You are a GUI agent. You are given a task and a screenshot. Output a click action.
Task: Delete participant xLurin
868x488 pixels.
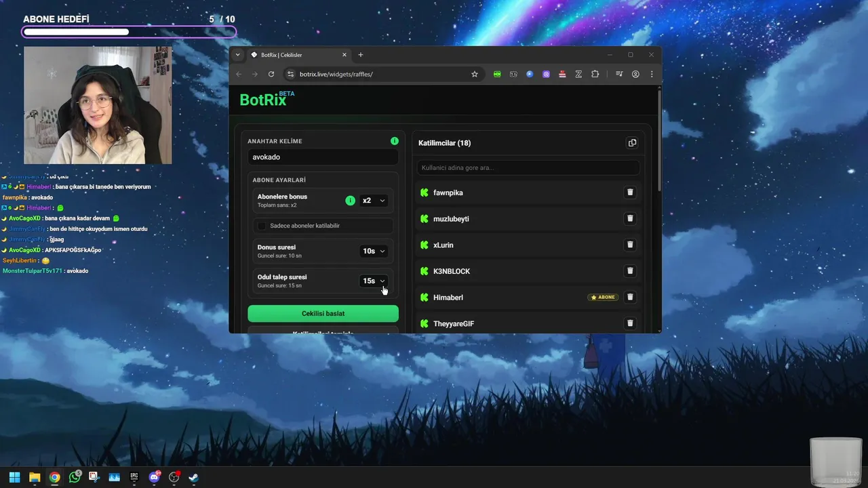[630, 245]
